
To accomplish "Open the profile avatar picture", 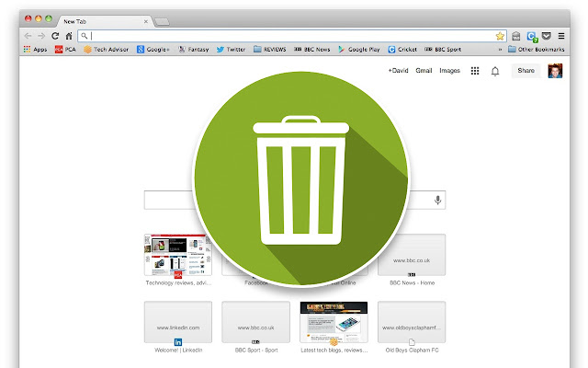I will (x=555, y=71).
